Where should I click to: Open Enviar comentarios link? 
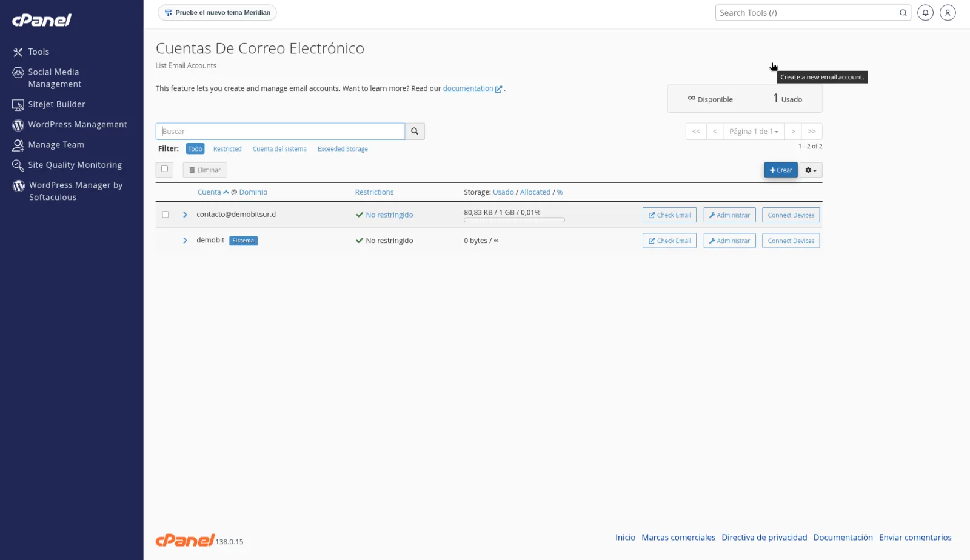point(915,538)
